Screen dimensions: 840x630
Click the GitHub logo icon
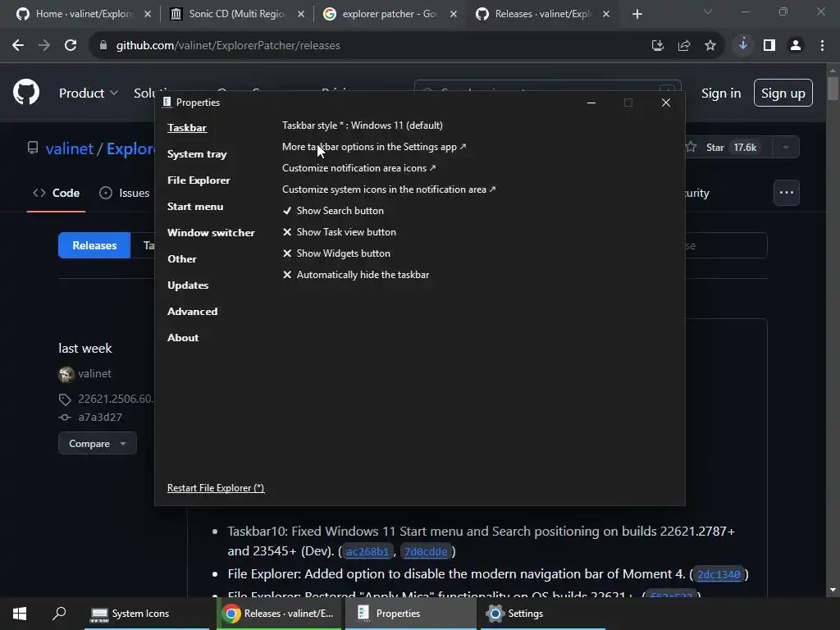pyautogui.click(x=26, y=92)
